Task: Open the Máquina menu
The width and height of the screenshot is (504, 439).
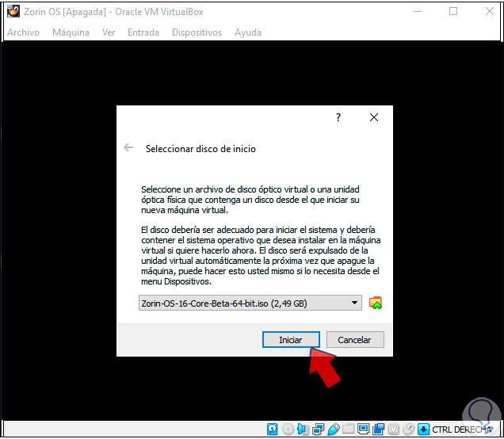Action: click(x=71, y=32)
